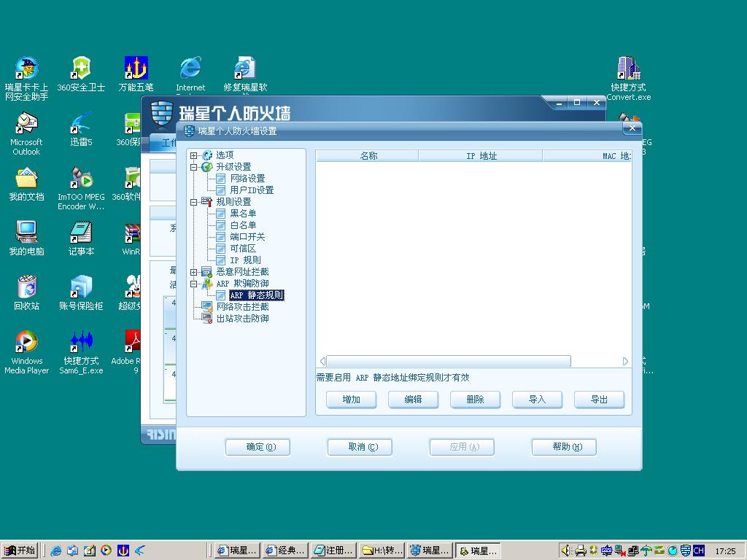The image size is (747, 560).
Task: Open the 白名单 rule page
Action: [243, 225]
